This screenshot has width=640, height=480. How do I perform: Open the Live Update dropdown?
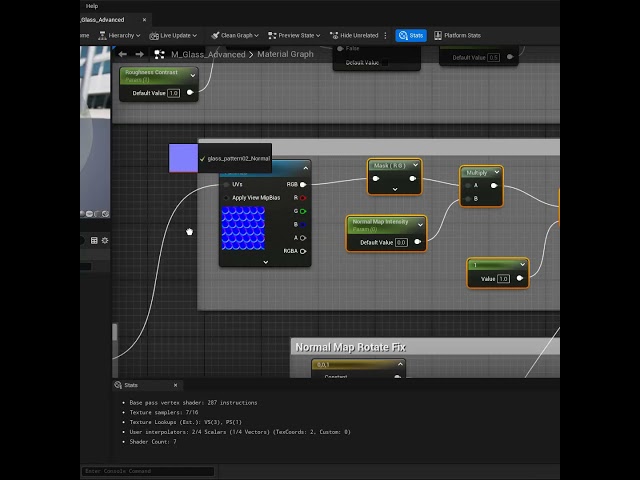(x=173, y=36)
